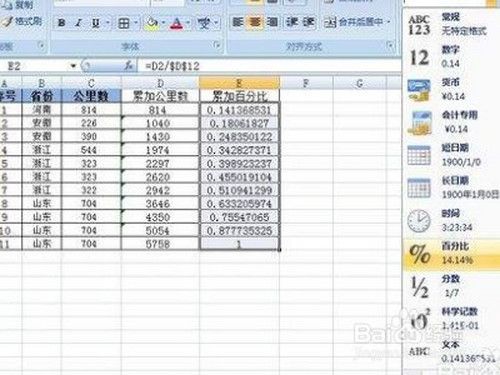Open fill color dropdown arrow
This screenshot has height=375, width=500.
[x=163, y=23]
